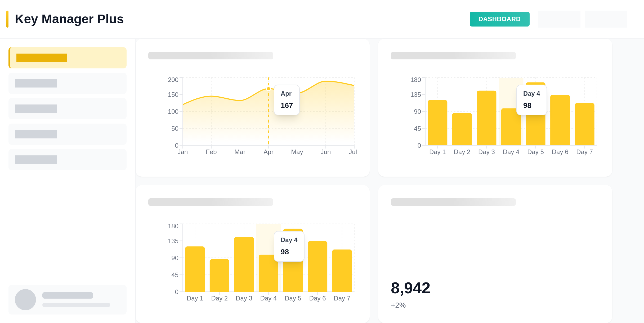The image size is (644, 323).
Task: Click the Jun label on line chart axis
Action: click(x=326, y=152)
